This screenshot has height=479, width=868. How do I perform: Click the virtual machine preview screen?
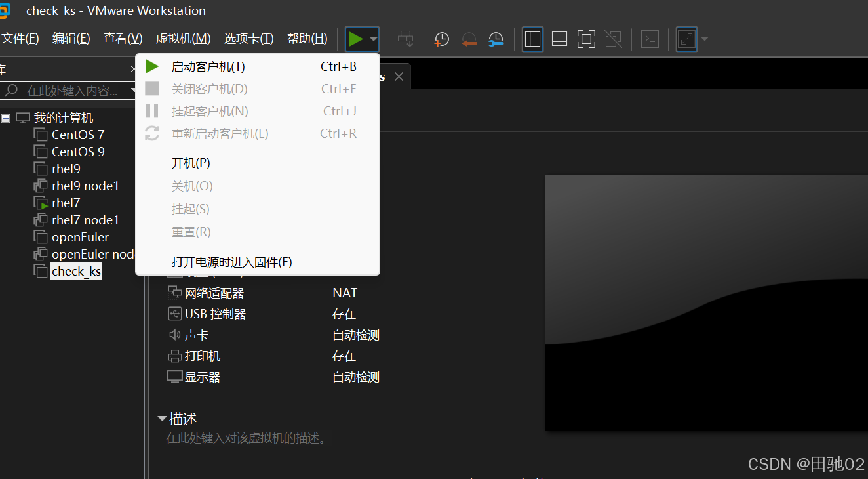tap(707, 302)
